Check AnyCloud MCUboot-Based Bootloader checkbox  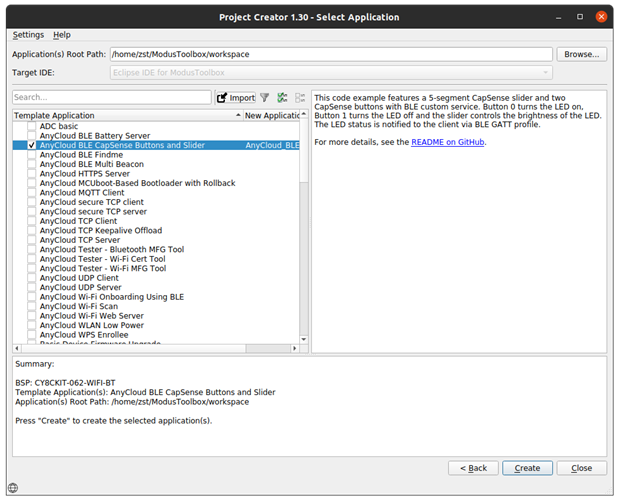[x=32, y=183]
